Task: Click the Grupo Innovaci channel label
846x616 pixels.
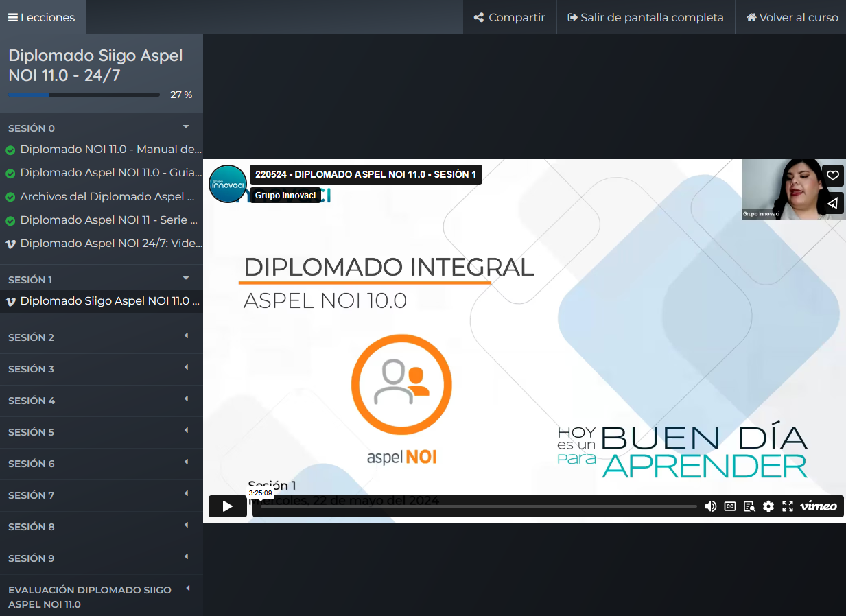Action: point(285,196)
